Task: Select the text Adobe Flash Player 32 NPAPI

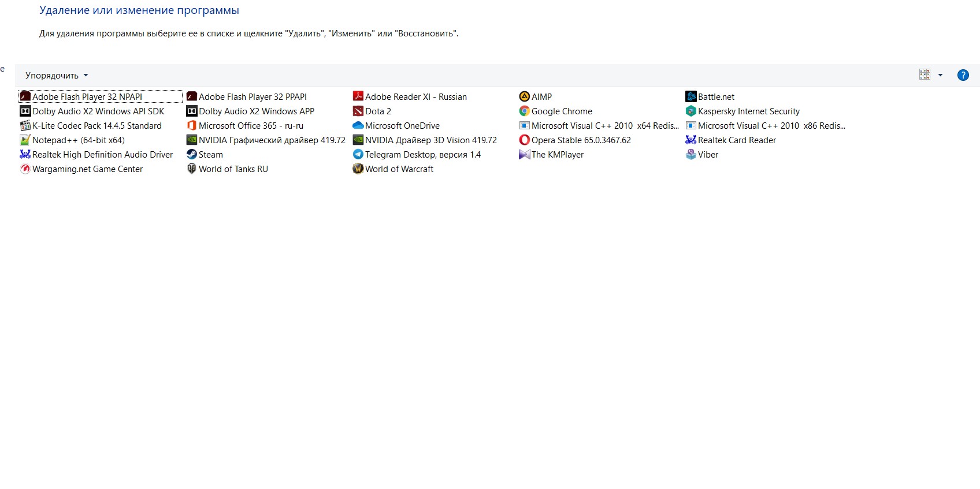Action: click(x=87, y=97)
